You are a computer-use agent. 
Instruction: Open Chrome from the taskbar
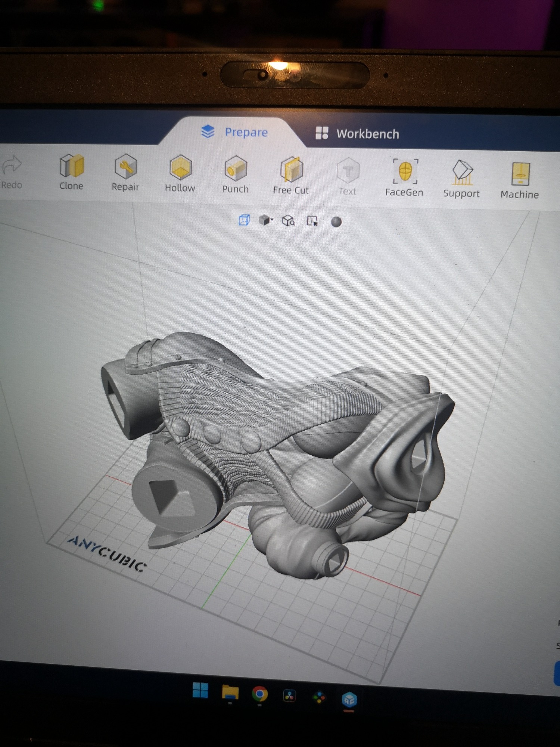pos(260,694)
